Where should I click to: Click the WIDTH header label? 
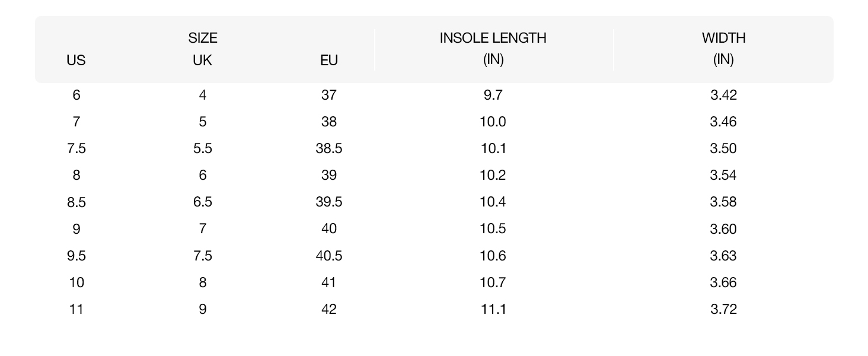(723, 38)
